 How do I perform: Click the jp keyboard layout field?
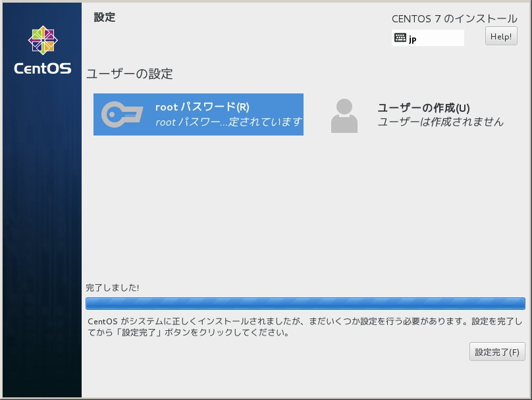(428, 37)
